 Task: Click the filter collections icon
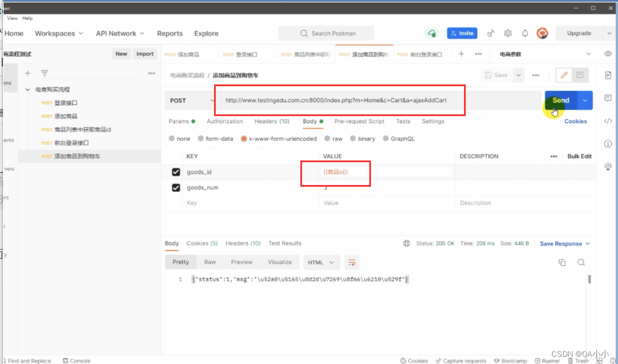click(44, 73)
